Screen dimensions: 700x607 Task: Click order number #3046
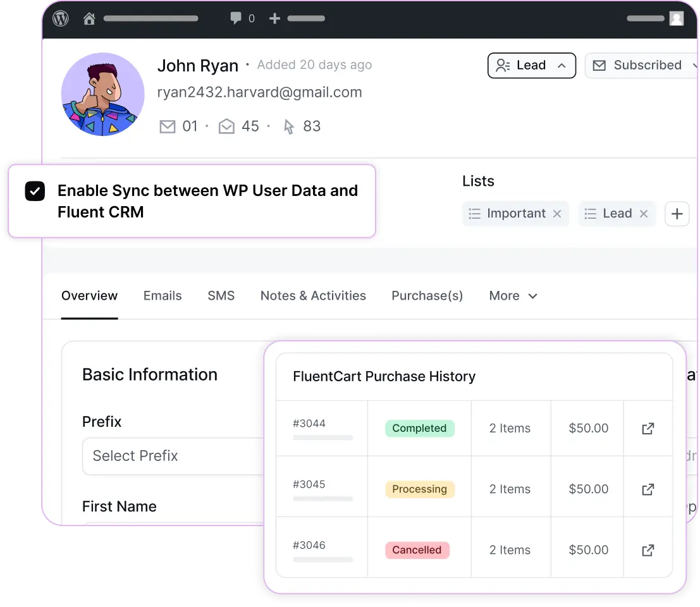[309, 546]
